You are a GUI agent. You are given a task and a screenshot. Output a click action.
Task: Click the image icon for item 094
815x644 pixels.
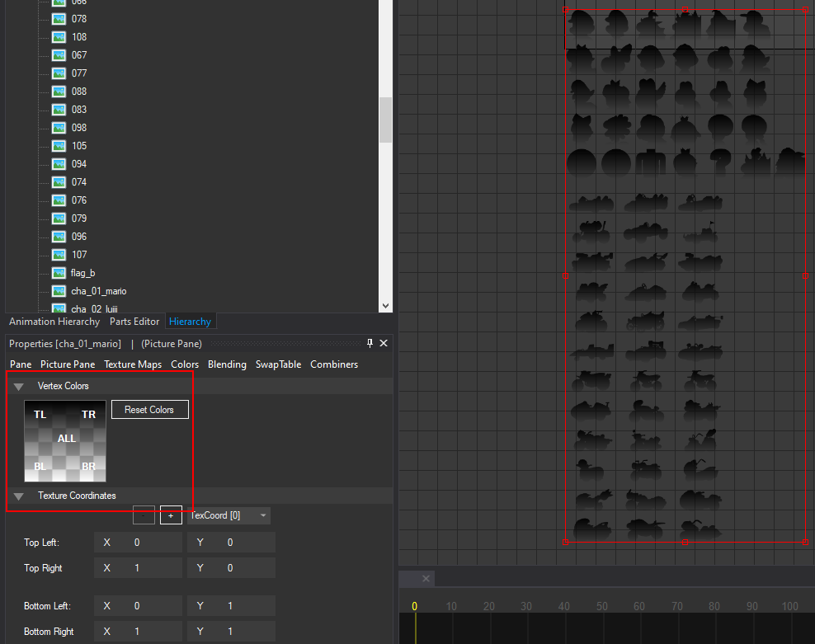(x=59, y=163)
